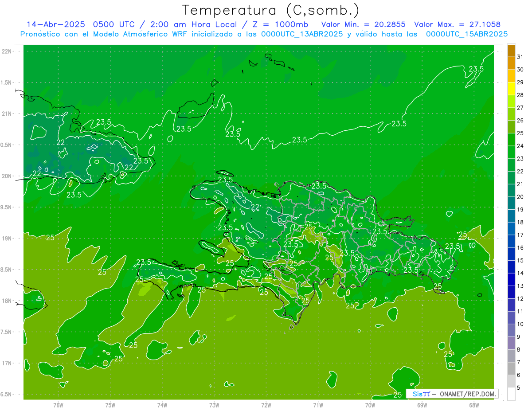Select the 8.5N latitude axis label
The width and height of the screenshot is (532, 411).
coord(7,270)
